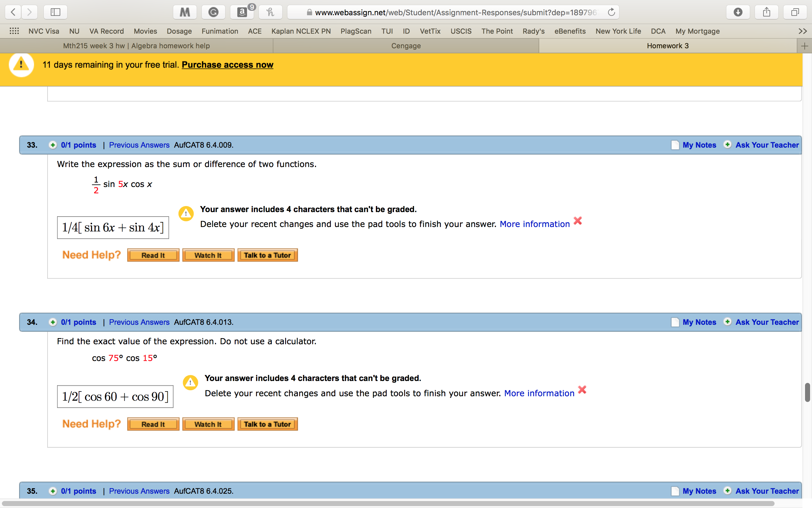Open My Notes icon for question 34
This screenshot has height=508, width=812.
[675, 322]
